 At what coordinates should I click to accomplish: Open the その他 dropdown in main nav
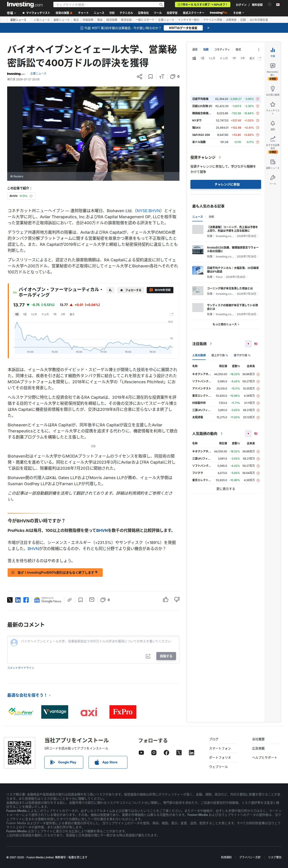coord(239,13)
